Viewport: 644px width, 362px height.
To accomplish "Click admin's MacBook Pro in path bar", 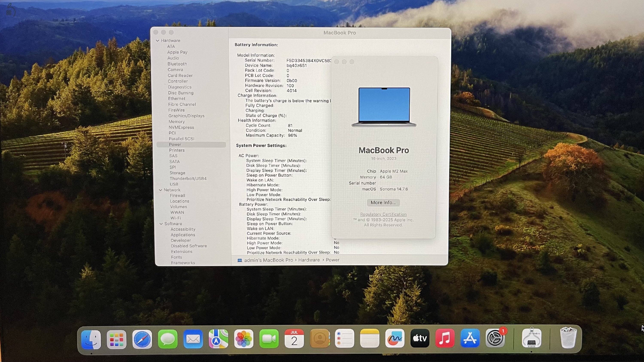I will [269, 260].
